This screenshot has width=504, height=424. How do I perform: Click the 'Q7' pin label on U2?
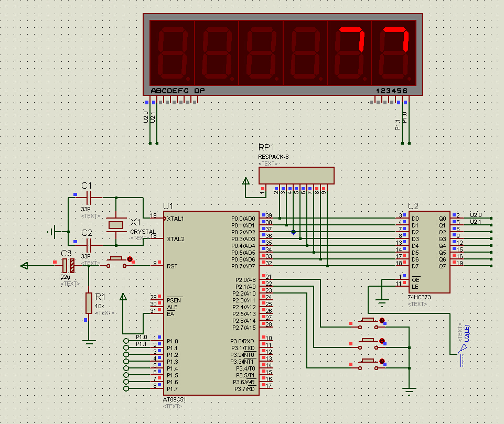click(x=442, y=266)
